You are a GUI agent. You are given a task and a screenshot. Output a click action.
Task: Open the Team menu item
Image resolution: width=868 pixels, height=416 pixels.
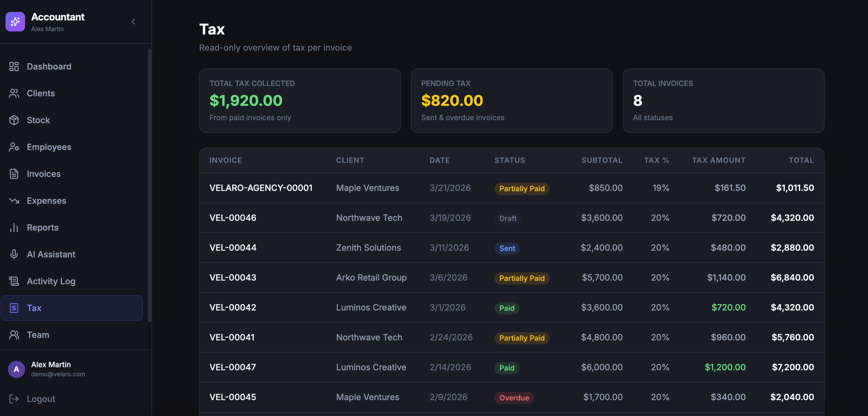[38, 335]
